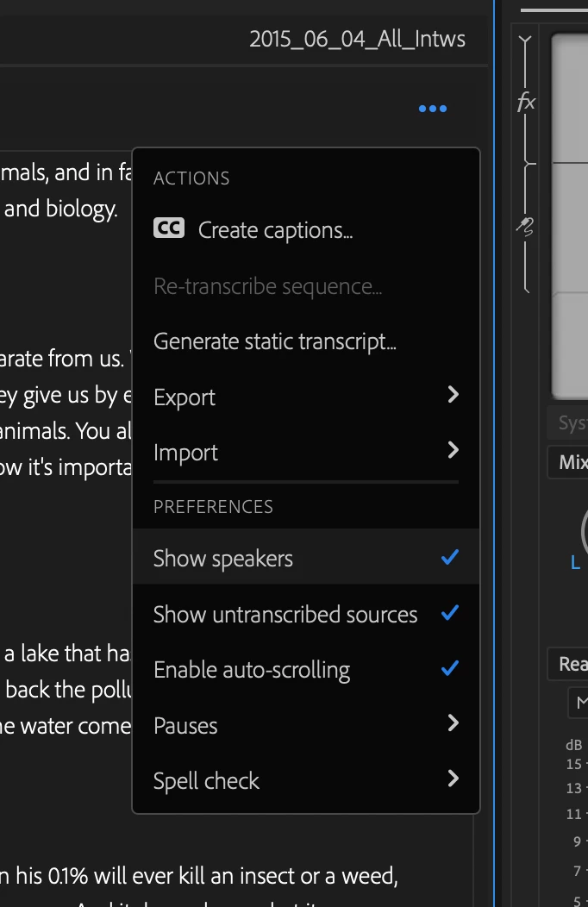The width and height of the screenshot is (588, 907).
Task: Click the blue L pan label
Action: click(575, 563)
